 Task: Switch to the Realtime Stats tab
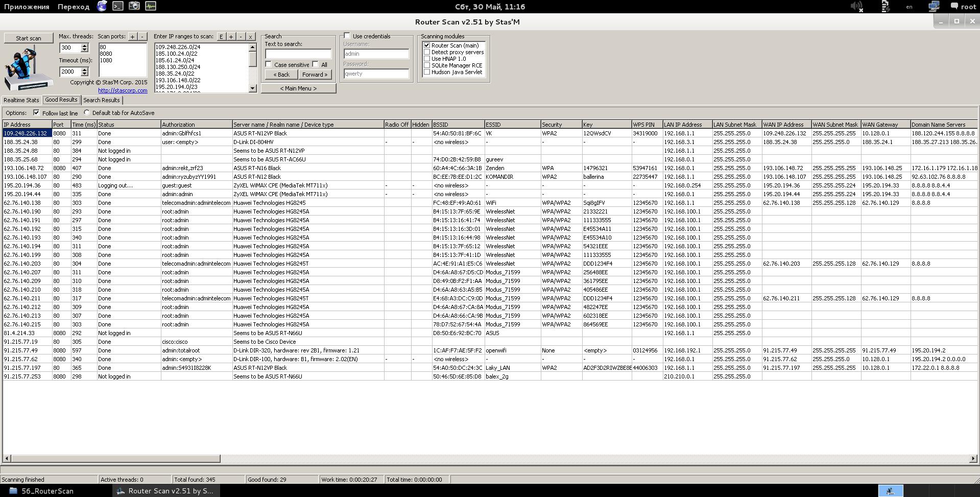click(21, 100)
